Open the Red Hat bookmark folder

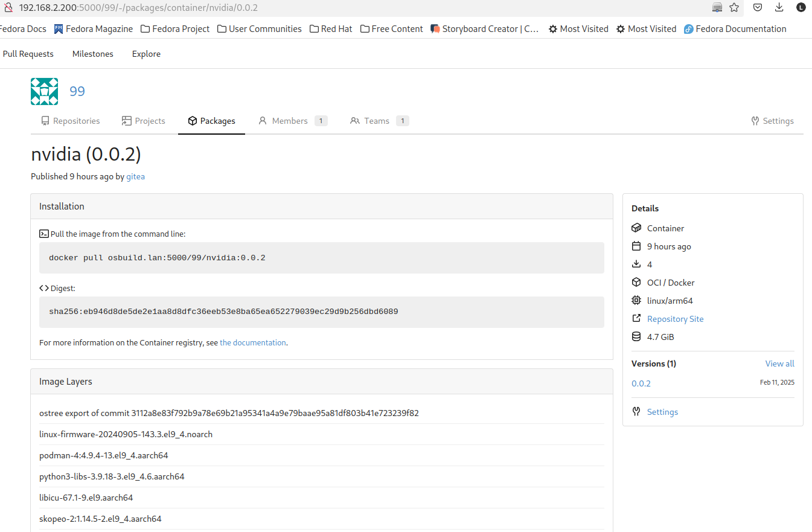[331, 29]
